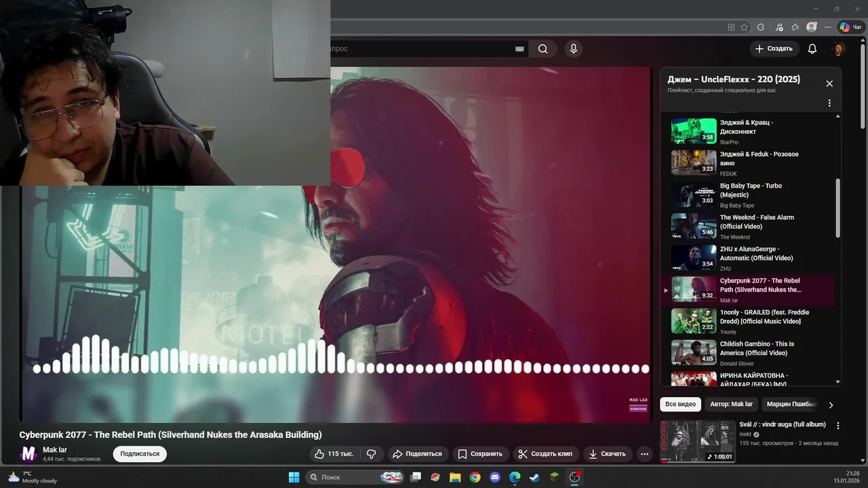Open Task View from taskbar

coord(416,477)
